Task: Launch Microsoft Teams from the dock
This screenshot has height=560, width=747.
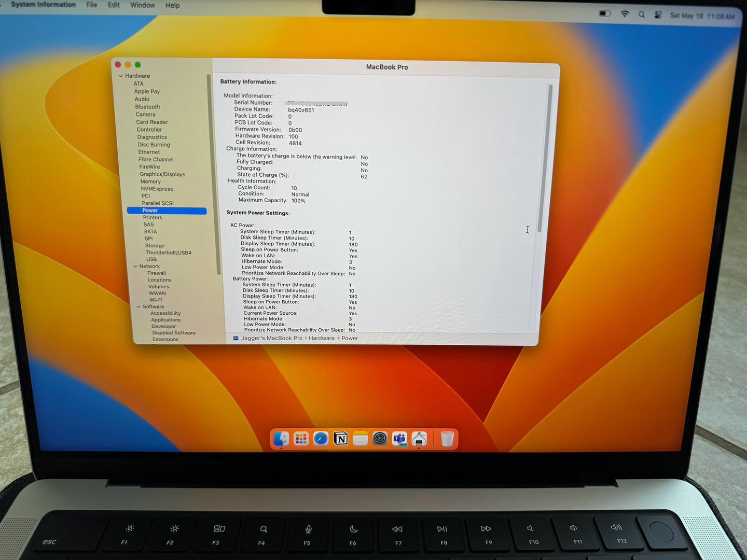Action: pos(399,439)
